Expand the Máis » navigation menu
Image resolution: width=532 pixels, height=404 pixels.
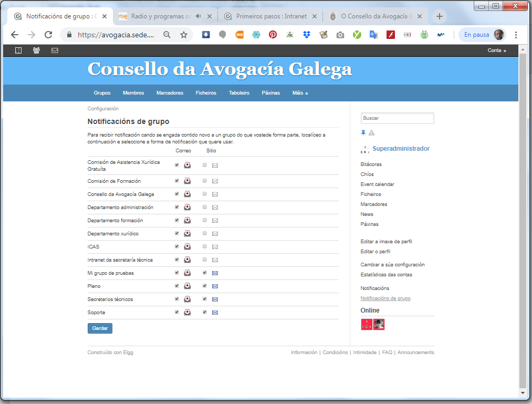pos(300,93)
